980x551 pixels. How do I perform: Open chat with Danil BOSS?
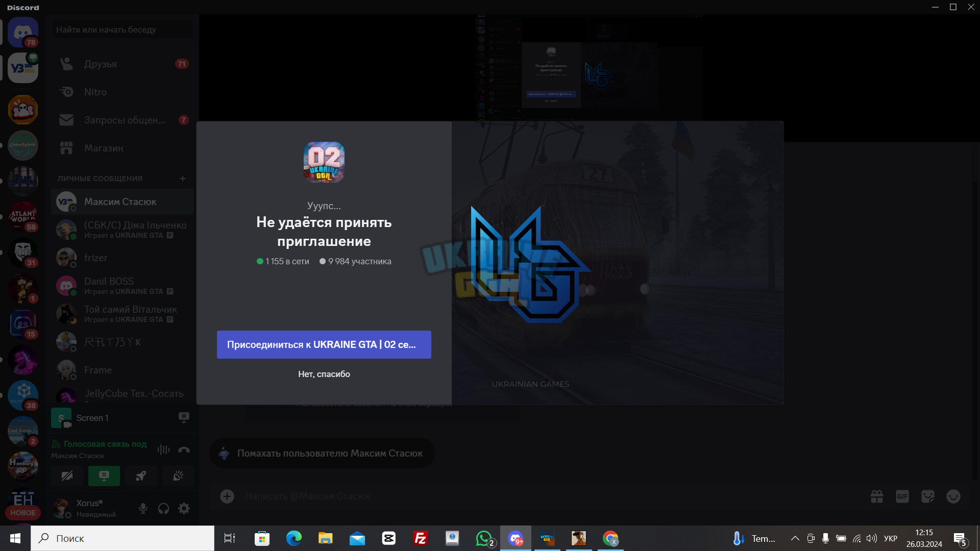122,286
